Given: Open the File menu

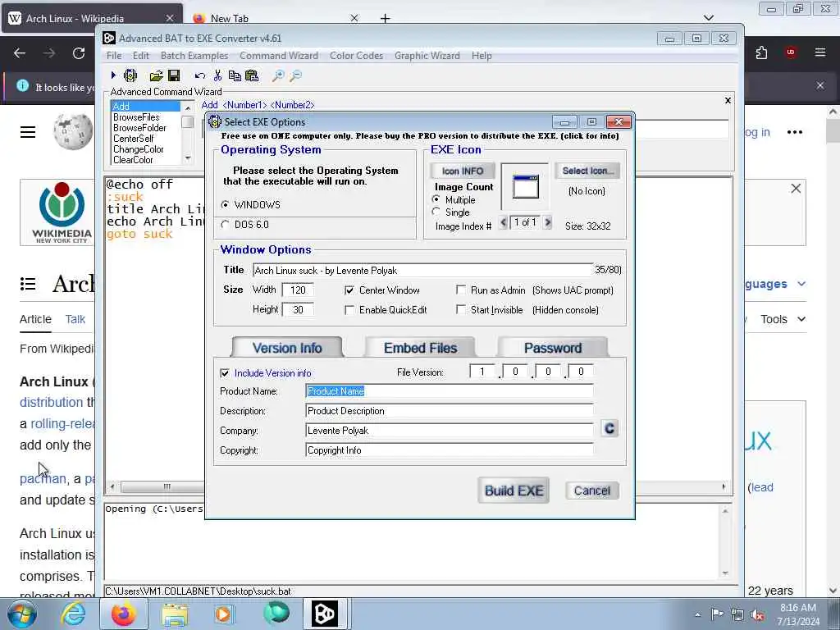Looking at the screenshot, I should [113, 56].
